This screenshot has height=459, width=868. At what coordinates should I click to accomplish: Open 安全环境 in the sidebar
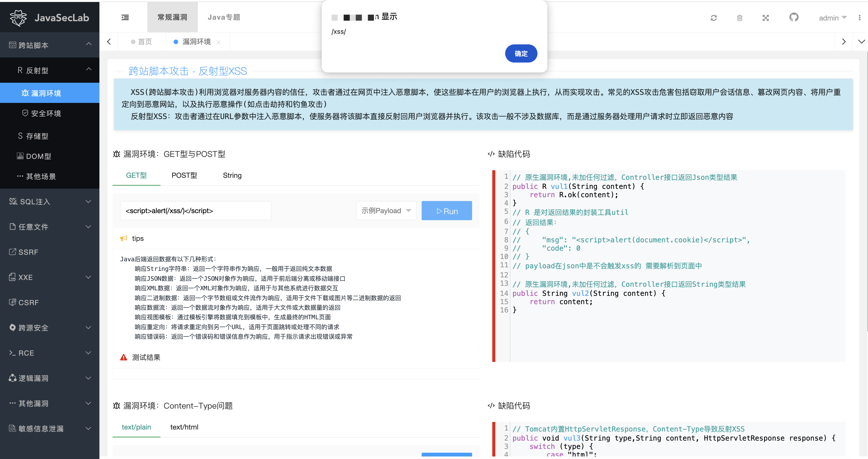tap(46, 113)
